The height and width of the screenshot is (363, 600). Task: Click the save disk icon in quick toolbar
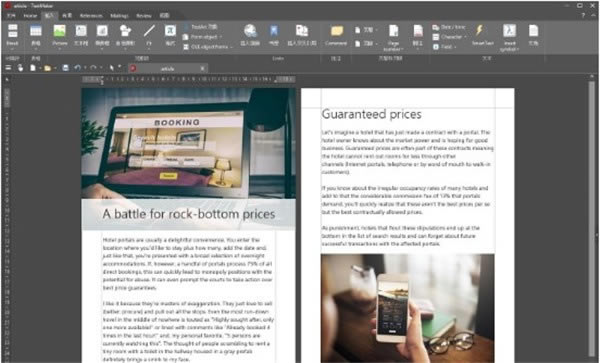click(65, 68)
